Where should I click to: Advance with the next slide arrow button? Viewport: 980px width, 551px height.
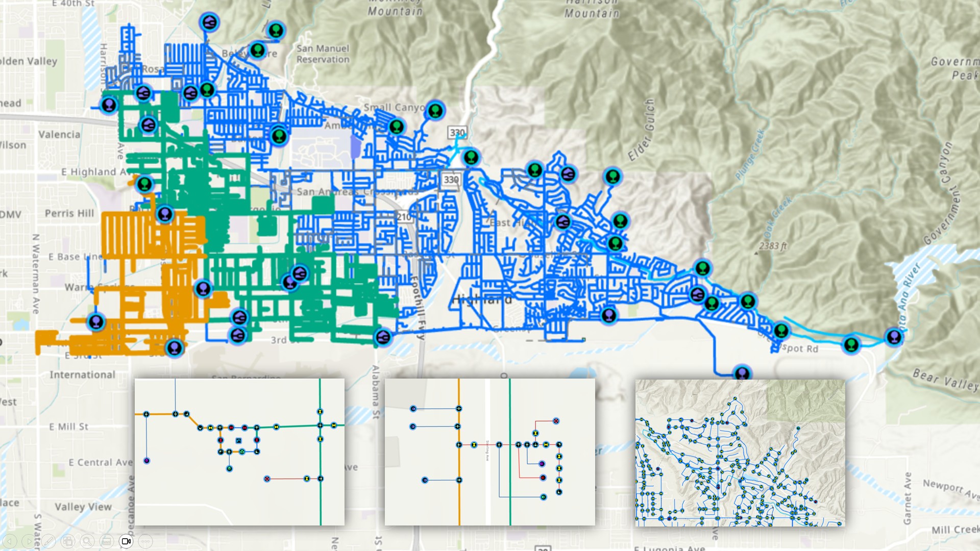coord(29,541)
